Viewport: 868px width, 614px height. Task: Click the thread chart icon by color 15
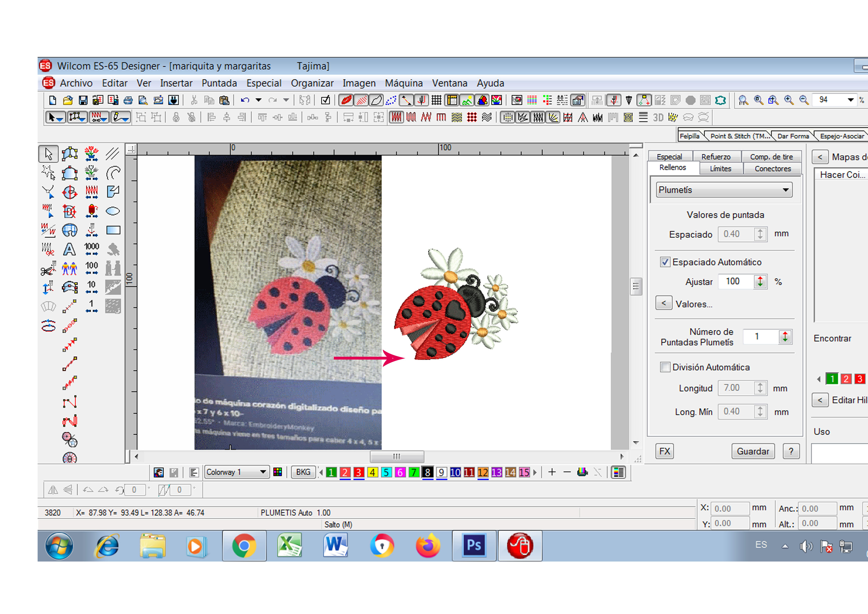click(619, 472)
